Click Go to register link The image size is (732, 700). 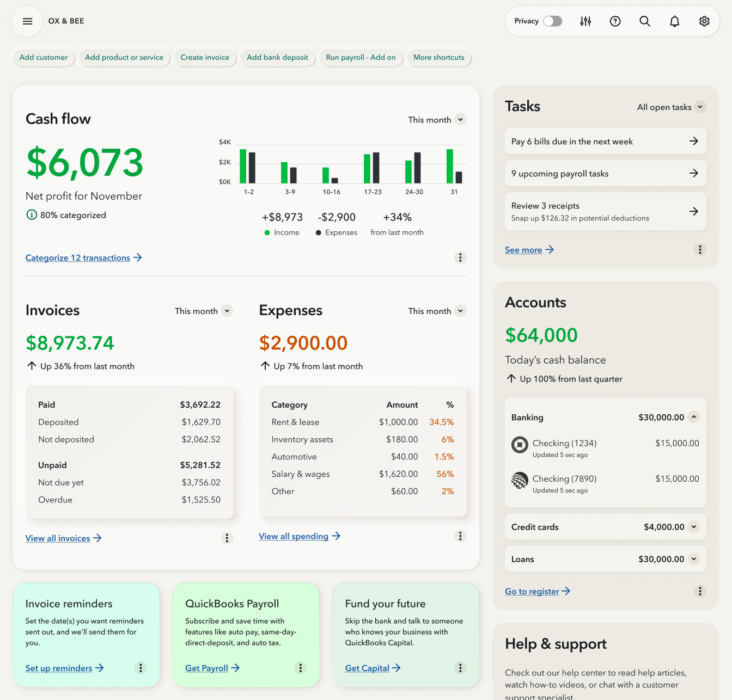[x=538, y=591]
